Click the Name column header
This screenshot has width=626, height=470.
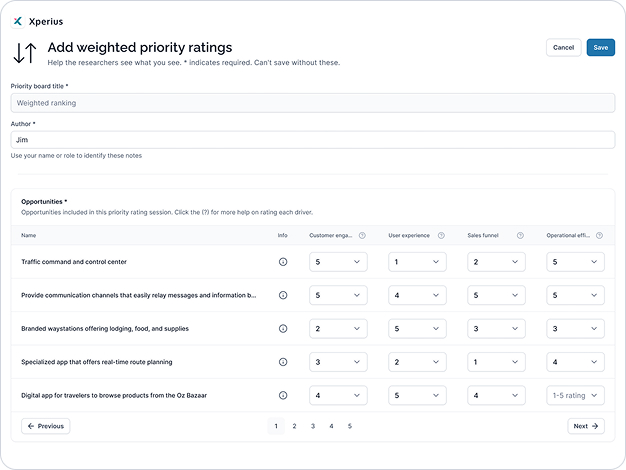tap(28, 236)
